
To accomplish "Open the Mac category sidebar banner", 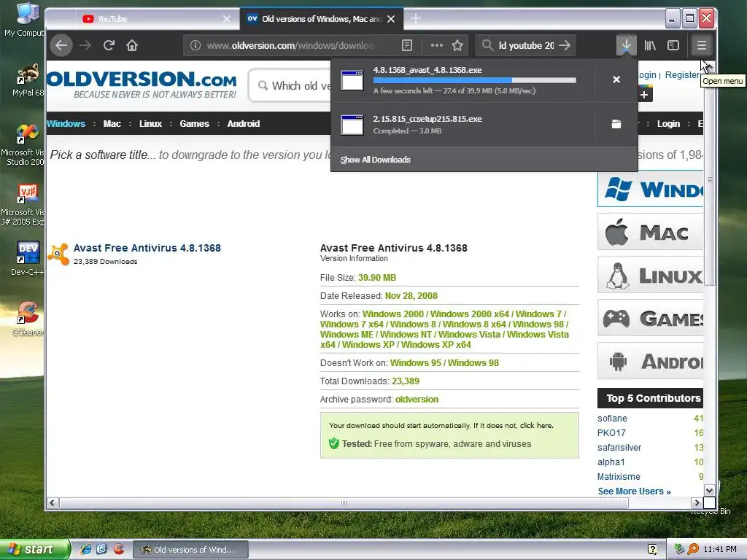I will click(x=650, y=232).
